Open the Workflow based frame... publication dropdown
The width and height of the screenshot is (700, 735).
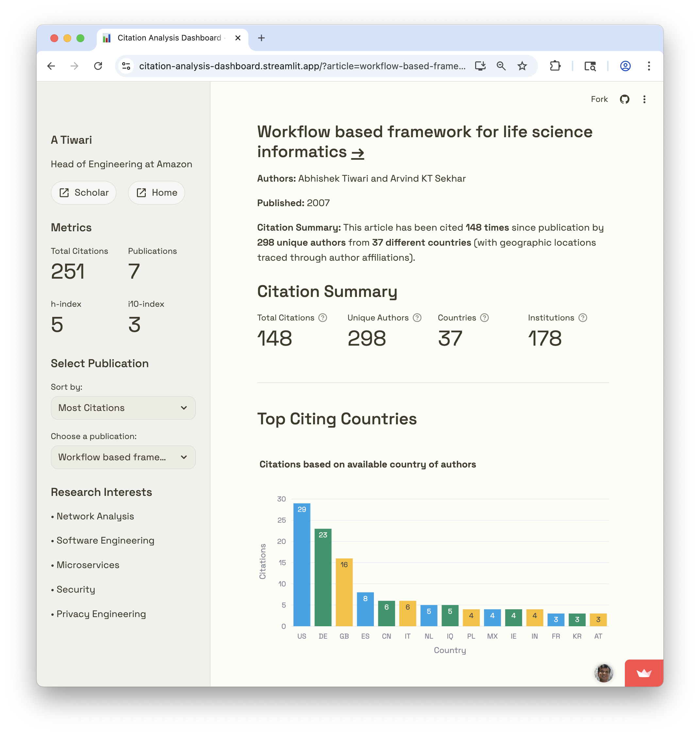coord(123,457)
